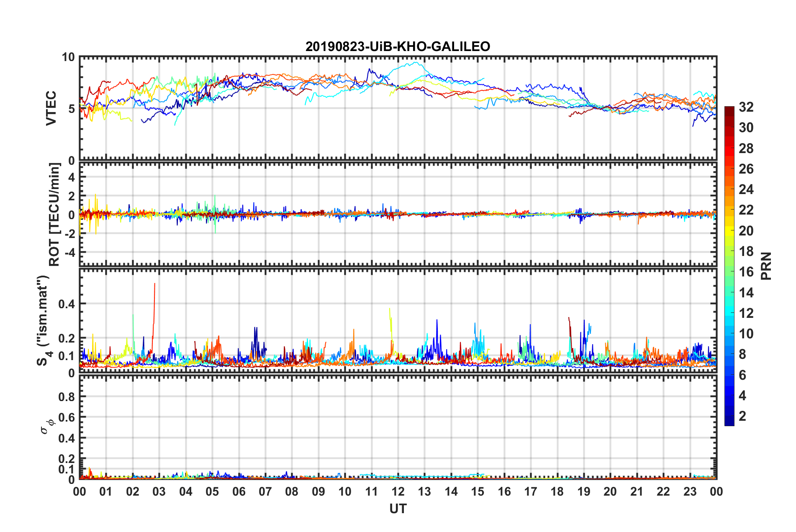Click ROT axis tick label 2

click(x=72, y=196)
